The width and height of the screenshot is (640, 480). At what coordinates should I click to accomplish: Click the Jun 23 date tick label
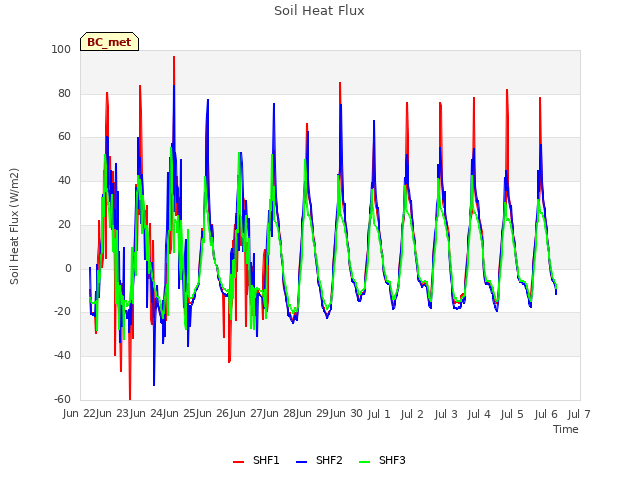[x=112, y=414]
